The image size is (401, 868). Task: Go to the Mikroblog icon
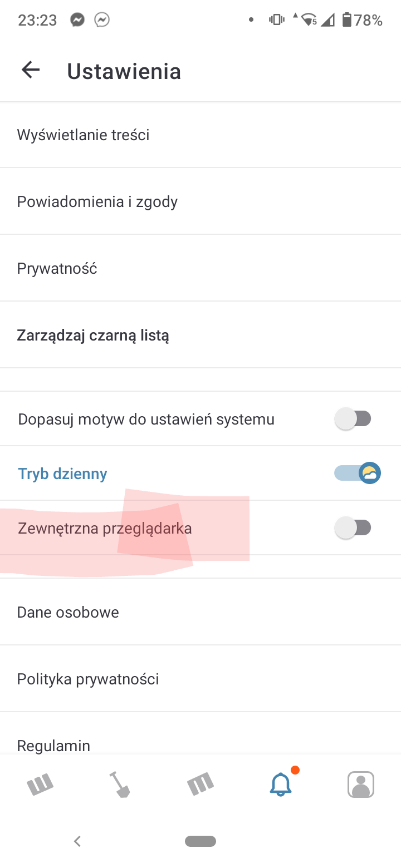point(200,785)
